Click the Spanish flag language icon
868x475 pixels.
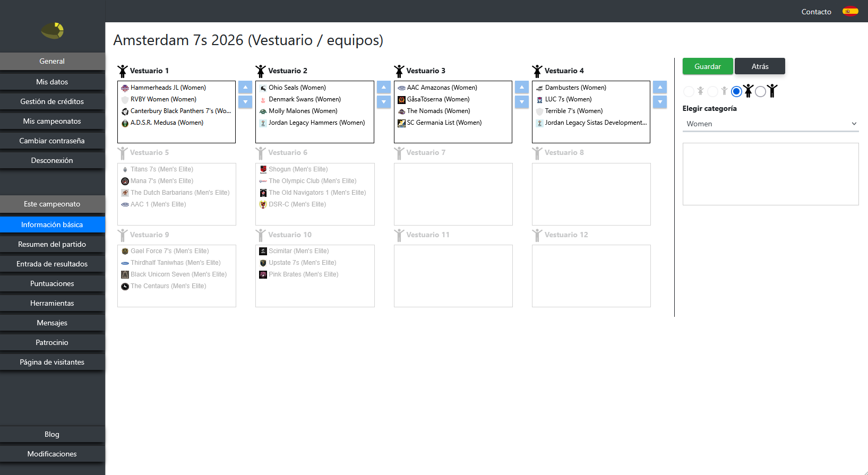pos(850,11)
